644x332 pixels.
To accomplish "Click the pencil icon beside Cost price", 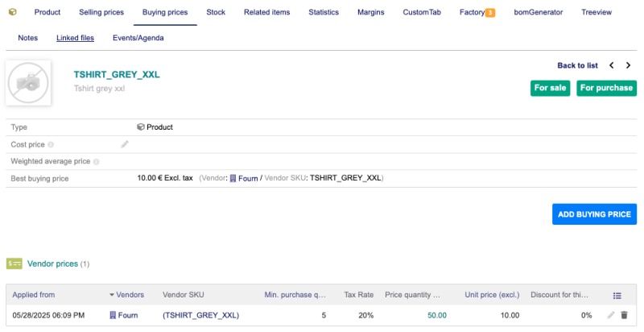I will coord(125,144).
